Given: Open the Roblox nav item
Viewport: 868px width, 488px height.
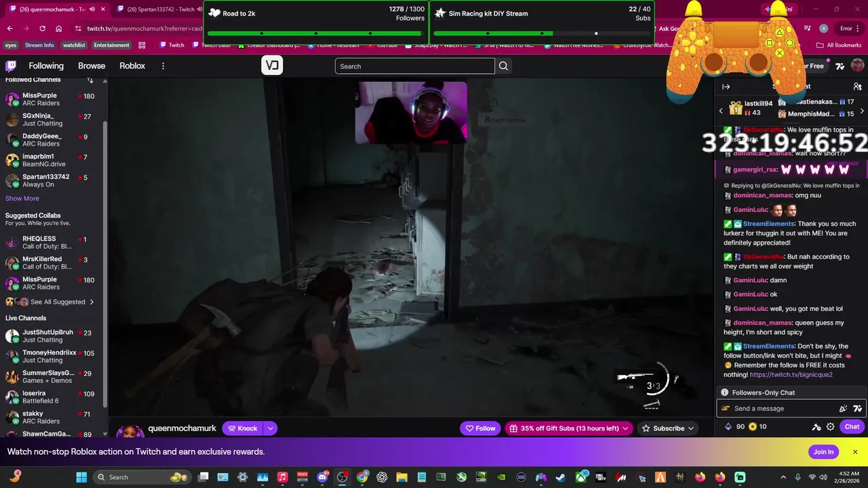Looking at the screenshot, I should click(132, 66).
